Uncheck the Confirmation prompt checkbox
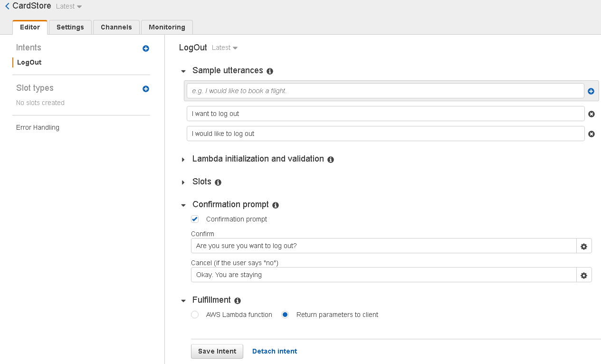The height and width of the screenshot is (364, 601). [x=195, y=219]
